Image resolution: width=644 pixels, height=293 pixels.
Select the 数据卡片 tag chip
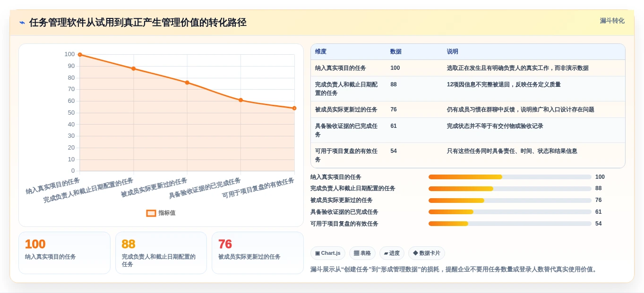(427, 253)
